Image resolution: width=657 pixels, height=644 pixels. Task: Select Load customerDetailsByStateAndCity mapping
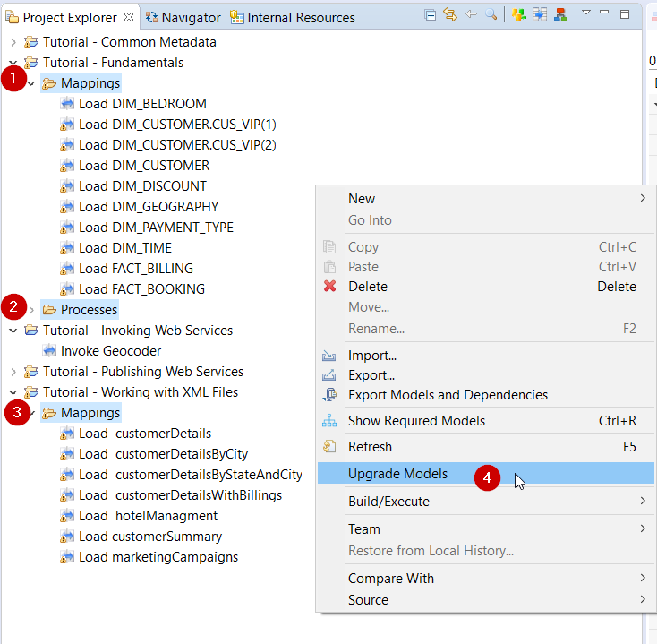(191, 475)
